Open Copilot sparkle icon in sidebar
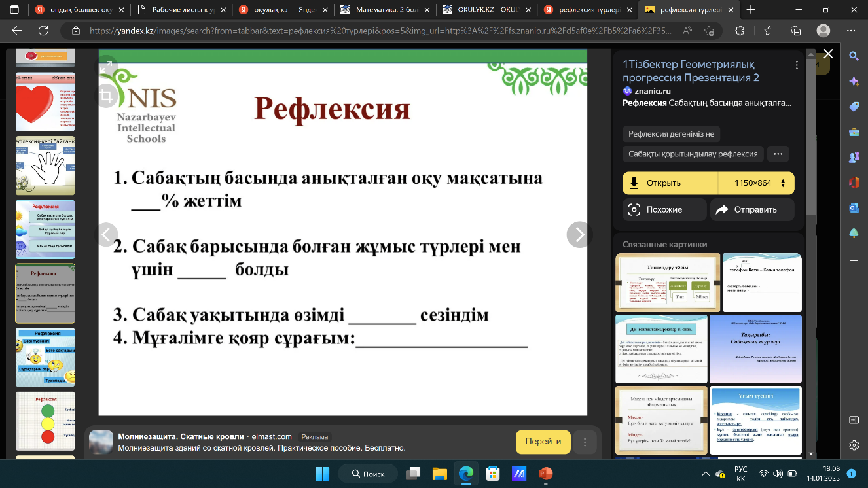868x488 pixels. tap(854, 81)
